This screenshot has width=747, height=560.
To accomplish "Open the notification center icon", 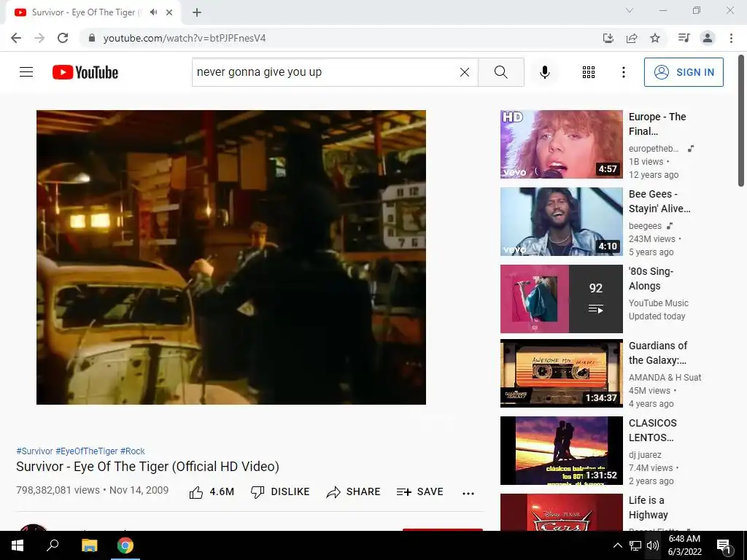I will [724, 546].
